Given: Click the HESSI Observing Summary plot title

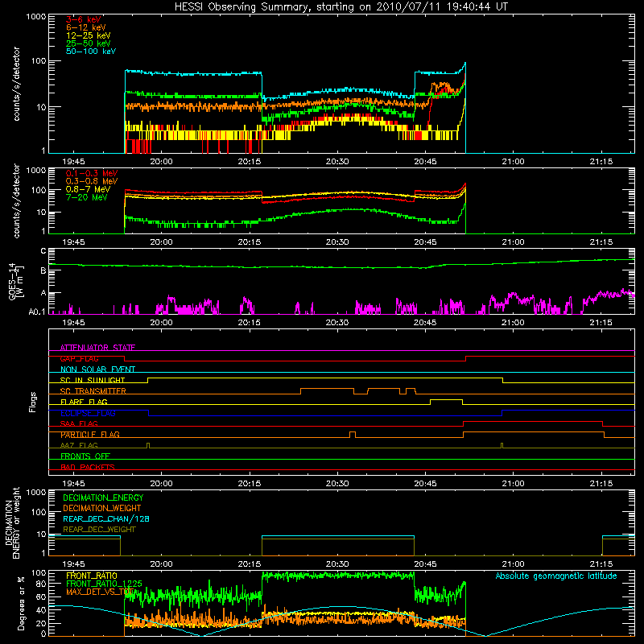Looking at the screenshot, I should click(341, 6).
